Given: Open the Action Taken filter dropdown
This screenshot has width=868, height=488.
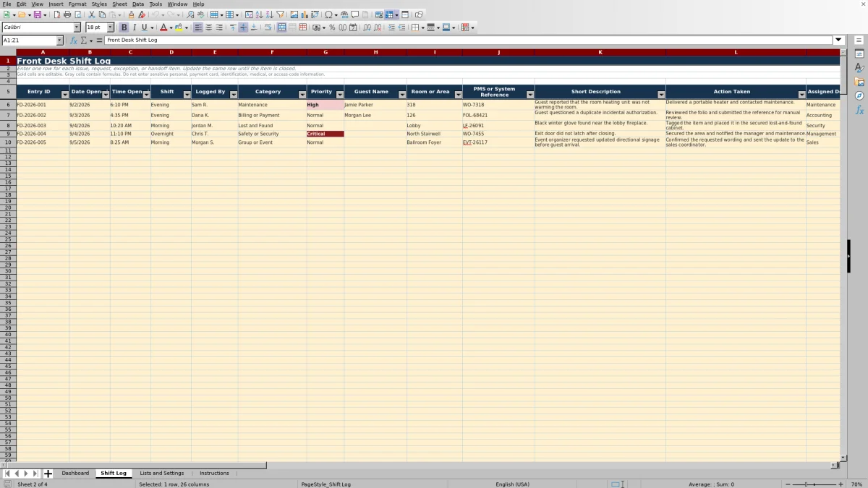Looking at the screenshot, I should [801, 95].
